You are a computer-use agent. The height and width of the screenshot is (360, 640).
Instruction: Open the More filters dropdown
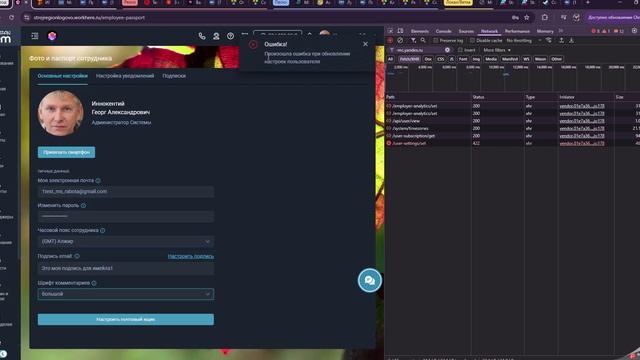point(497,50)
